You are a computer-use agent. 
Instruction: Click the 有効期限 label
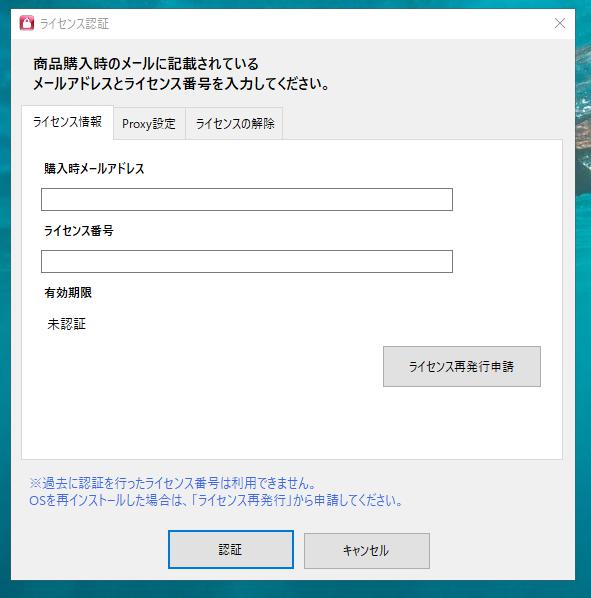(x=68, y=293)
